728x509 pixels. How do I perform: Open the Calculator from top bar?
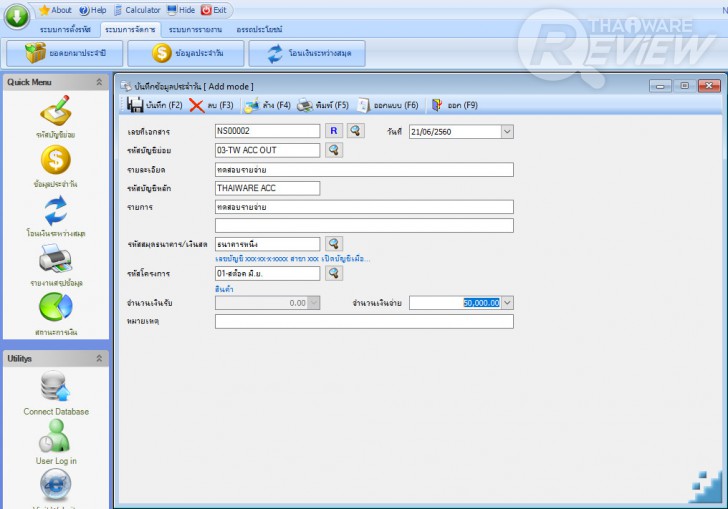137,10
